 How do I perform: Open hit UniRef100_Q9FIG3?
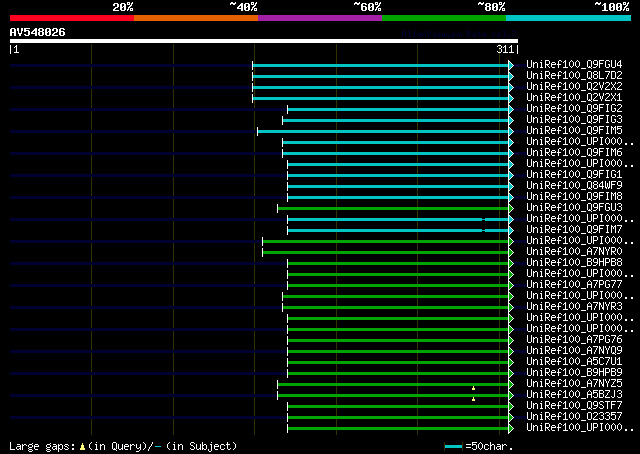pos(574,119)
